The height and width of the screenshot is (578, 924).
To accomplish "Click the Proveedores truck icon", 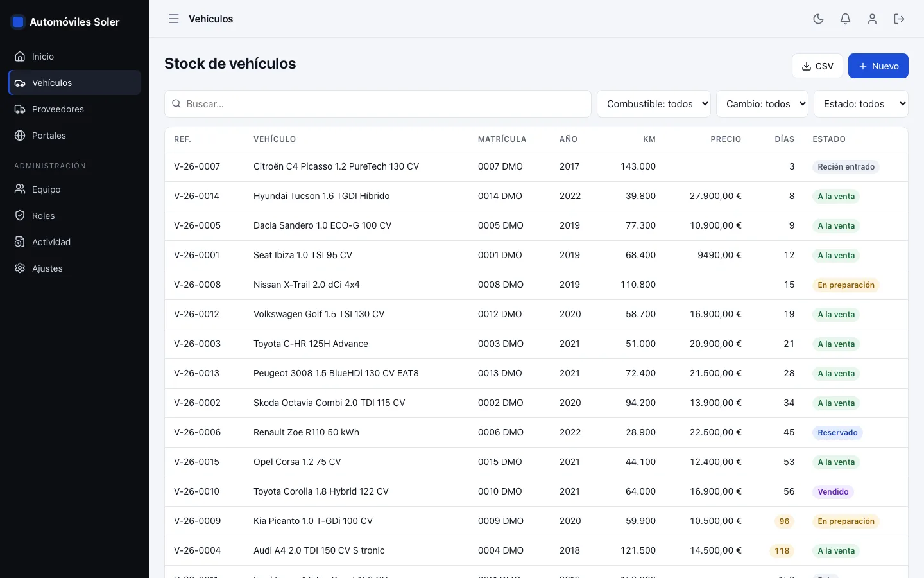I will (20, 109).
